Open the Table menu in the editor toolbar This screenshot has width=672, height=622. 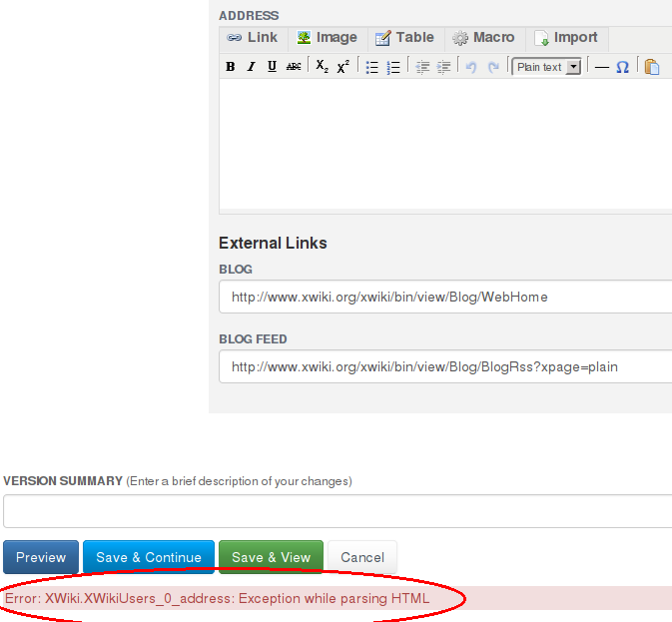coord(405,38)
